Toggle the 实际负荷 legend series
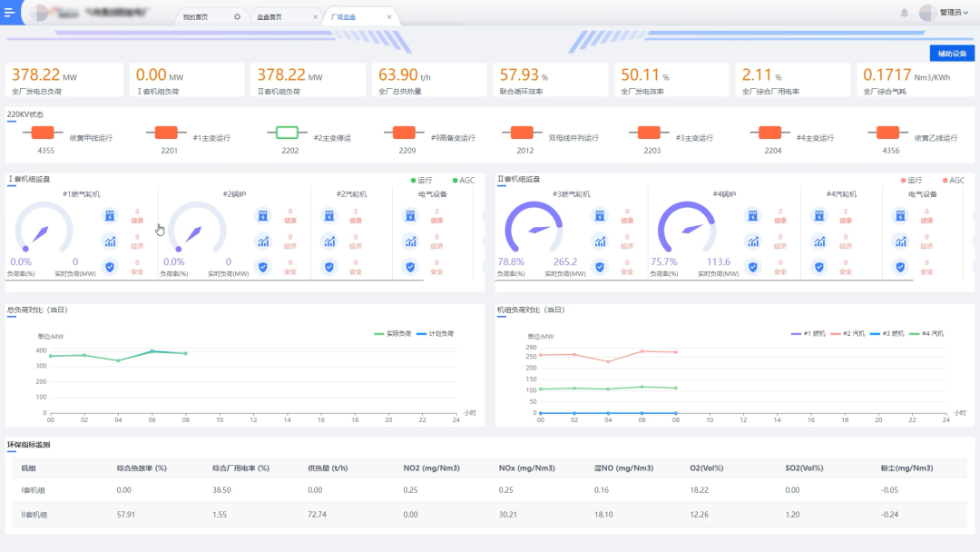The width and height of the screenshot is (980, 552). [393, 334]
